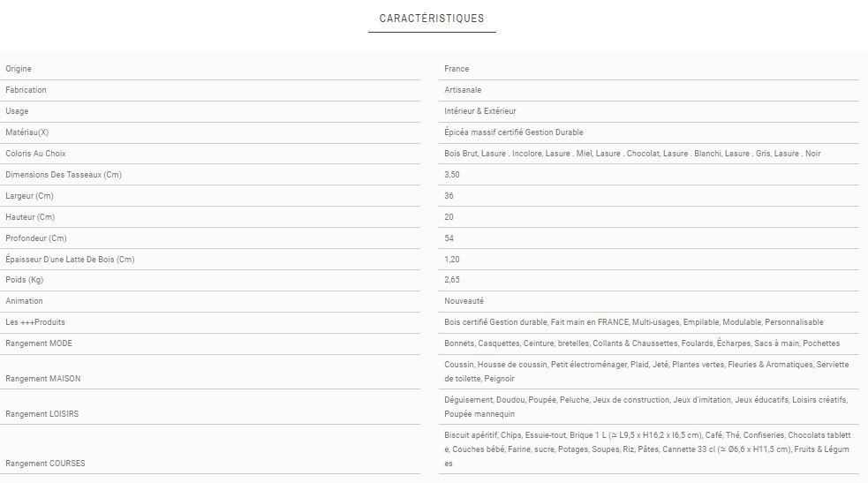Click the Rangement COURSES row label

(45, 464)
